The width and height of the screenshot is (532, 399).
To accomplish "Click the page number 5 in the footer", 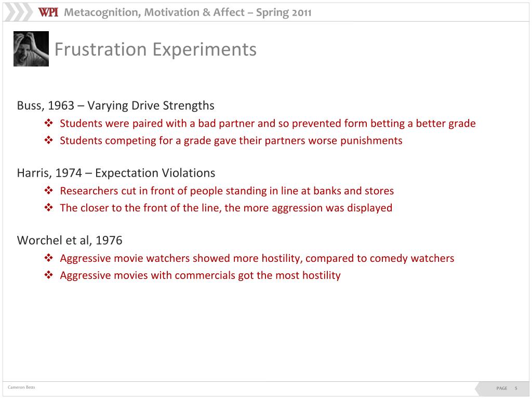I will click(516, 389).
